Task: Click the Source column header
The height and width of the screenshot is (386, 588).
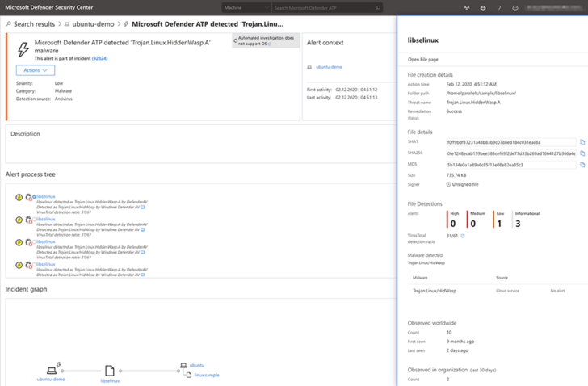Action: click(502, 278)
